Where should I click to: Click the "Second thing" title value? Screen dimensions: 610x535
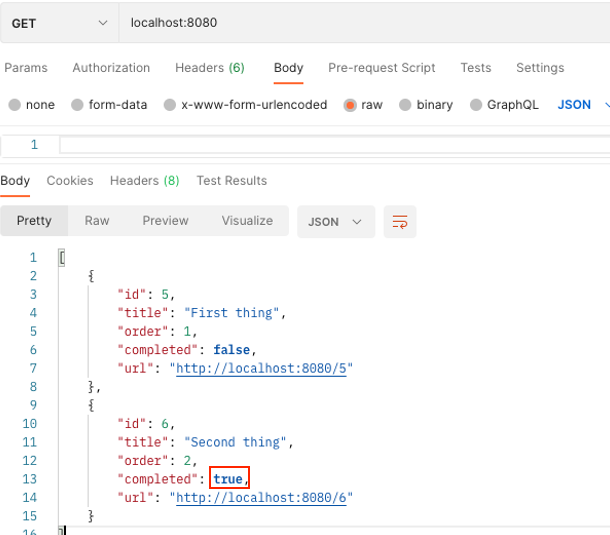[235, 442]
